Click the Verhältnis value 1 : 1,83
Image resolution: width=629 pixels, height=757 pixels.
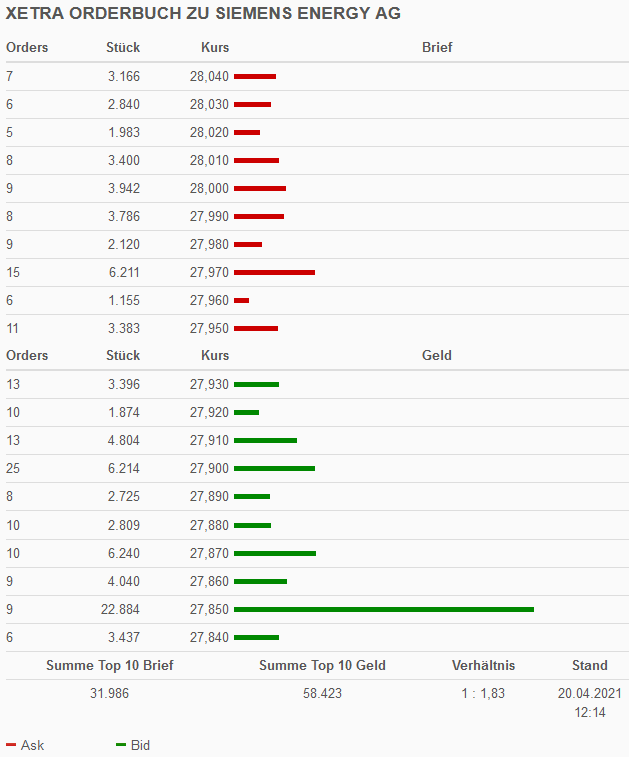[x=476, y=692]
